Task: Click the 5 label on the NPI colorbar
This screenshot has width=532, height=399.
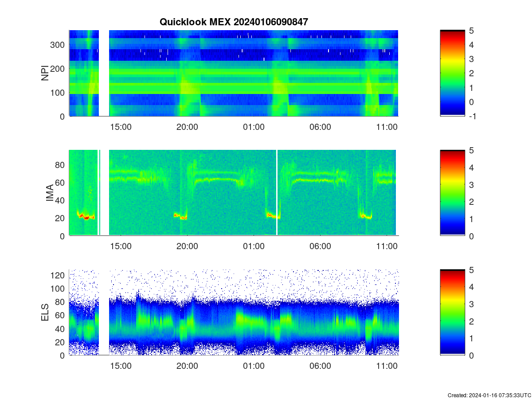Action: click(472, 31)
